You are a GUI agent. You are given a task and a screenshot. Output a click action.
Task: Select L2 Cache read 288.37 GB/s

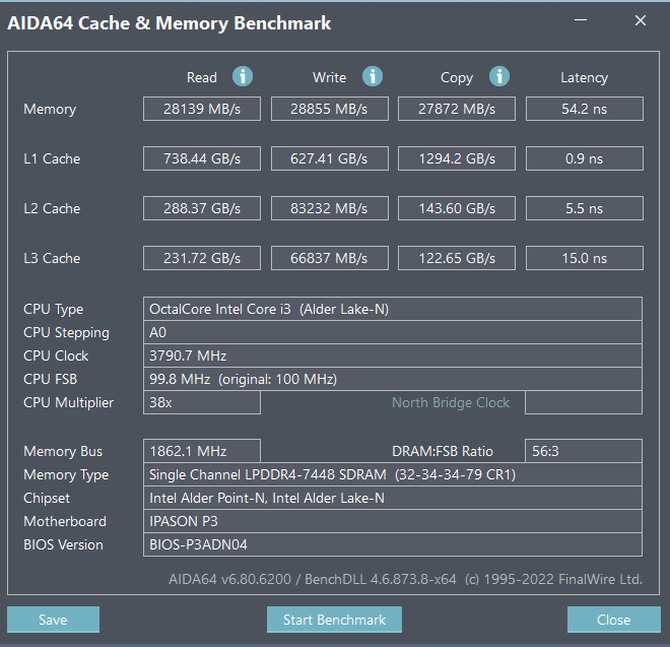tap(202, 208)
